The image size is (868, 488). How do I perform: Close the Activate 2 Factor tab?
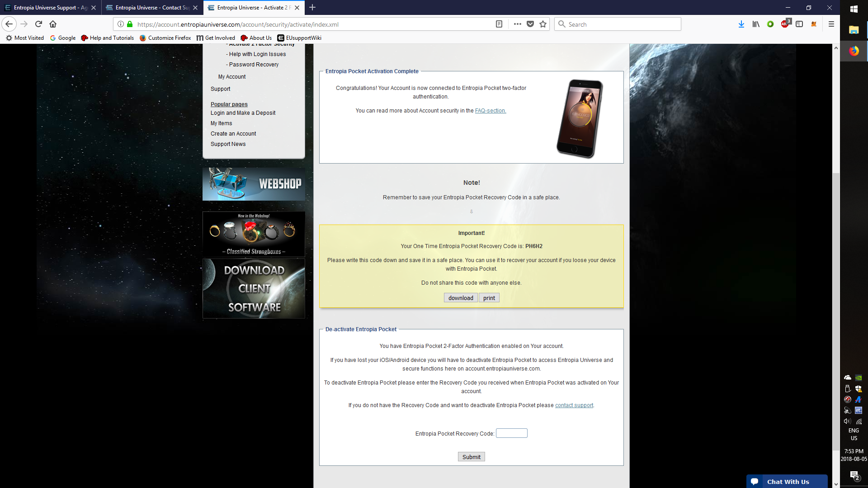click(297, 8)
